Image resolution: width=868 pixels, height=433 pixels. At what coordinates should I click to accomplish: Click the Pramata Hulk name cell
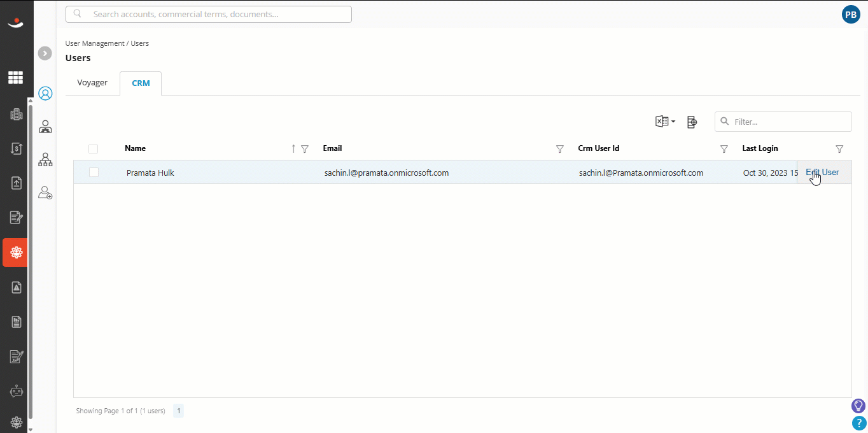[x=150, y=173]
